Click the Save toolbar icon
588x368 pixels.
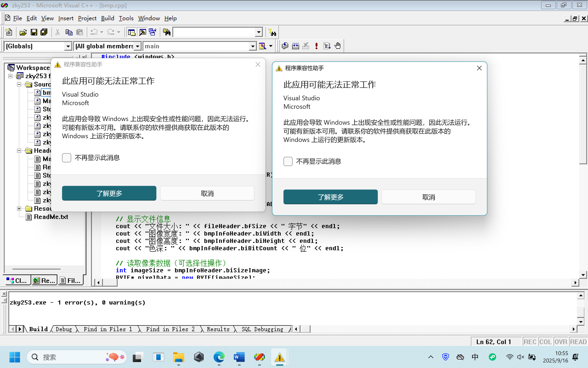34,32
